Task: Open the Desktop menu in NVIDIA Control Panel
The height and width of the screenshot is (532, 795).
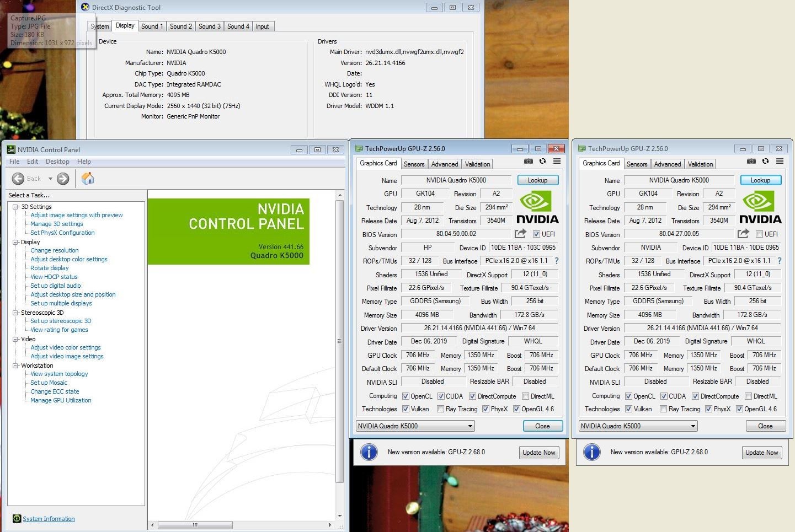Action: [x=57, y=162]
